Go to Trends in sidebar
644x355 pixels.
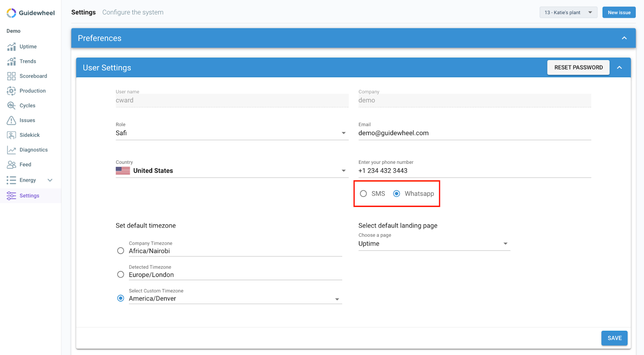28,61
